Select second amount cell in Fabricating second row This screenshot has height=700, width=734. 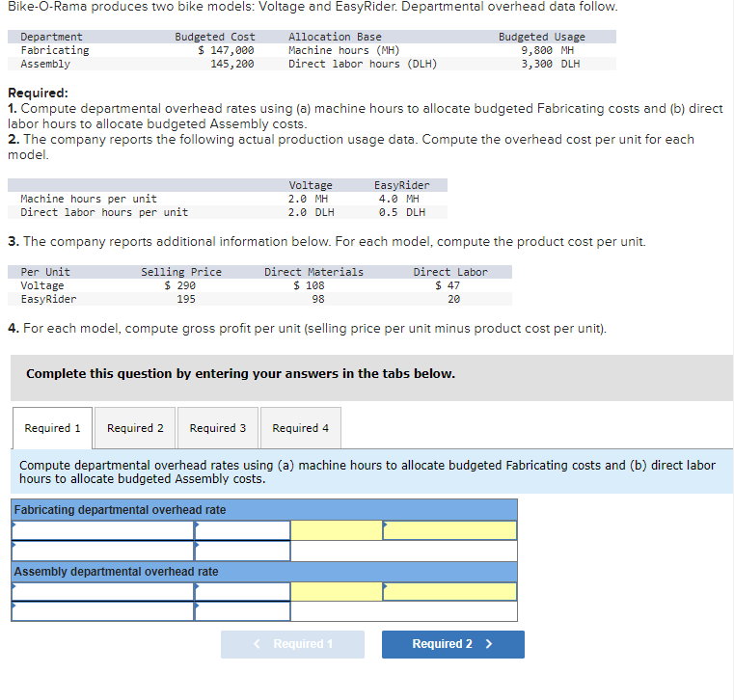point(242,551)
